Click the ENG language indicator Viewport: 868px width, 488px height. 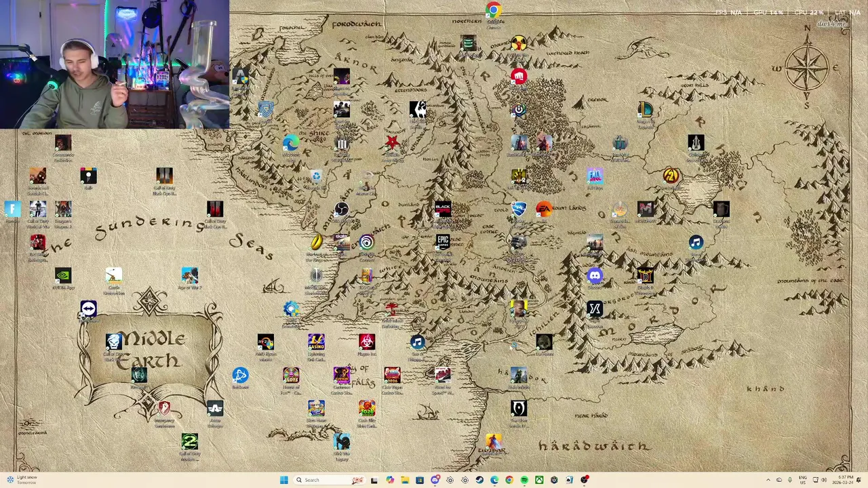pyautogui.click(x=803, y=480)
